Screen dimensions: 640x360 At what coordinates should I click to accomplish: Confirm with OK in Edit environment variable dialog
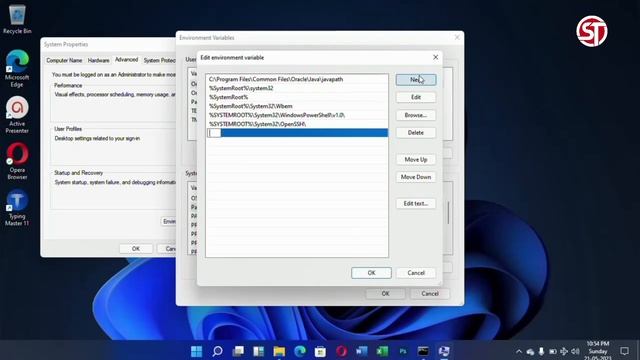coord(371,273)
